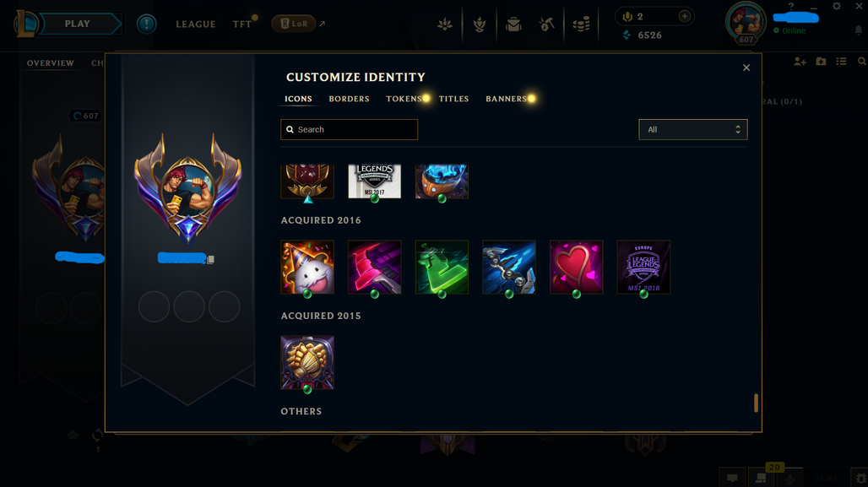Image resolution: width=868 pixels, height=487 pixels.
Task: Open the Banners tab
Action: [506, 99]
